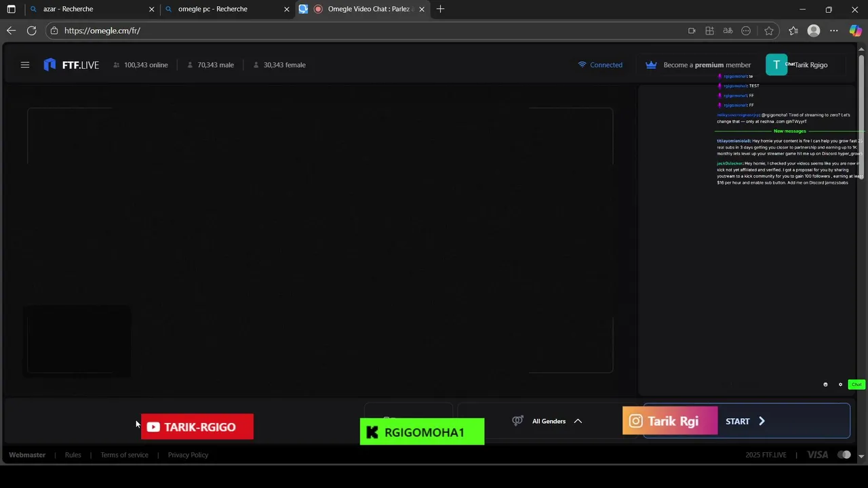Viewport: 868px width, 488px height.
Task: Click the scrollbar down arrow
Action: tap(861, 457)
